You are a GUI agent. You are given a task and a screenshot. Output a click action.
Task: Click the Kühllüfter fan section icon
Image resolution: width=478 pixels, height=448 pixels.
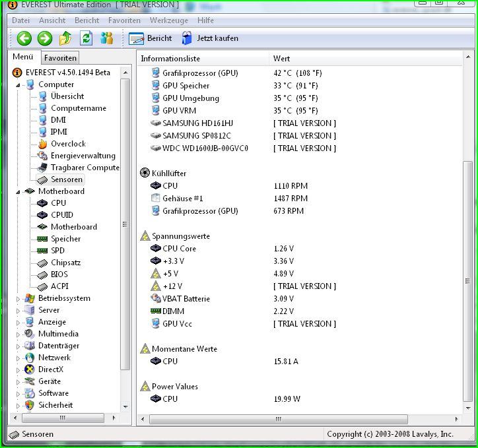(x=145, y=173)
